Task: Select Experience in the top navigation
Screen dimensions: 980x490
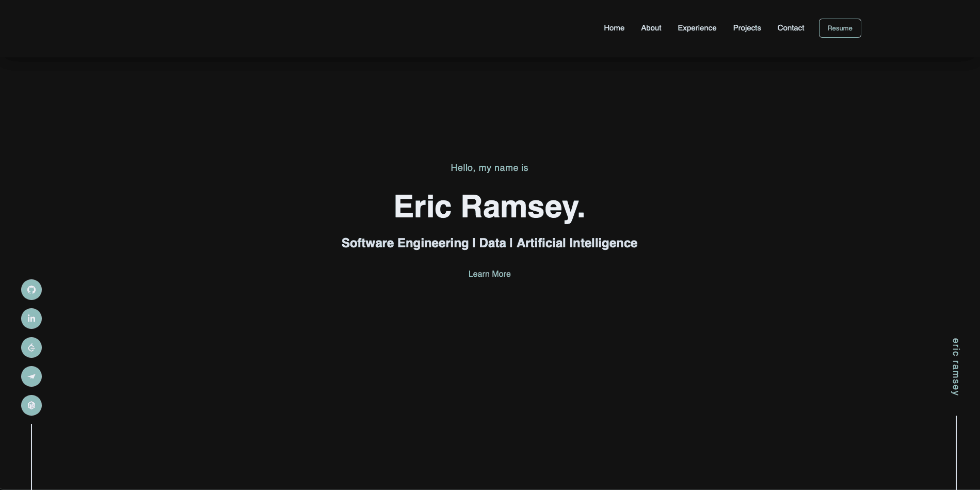Action: point(697,28)
